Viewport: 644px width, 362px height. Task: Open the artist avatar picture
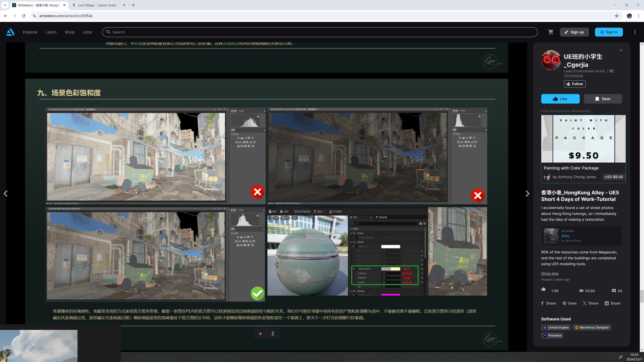pyautogui.click(x=551, y=60)
